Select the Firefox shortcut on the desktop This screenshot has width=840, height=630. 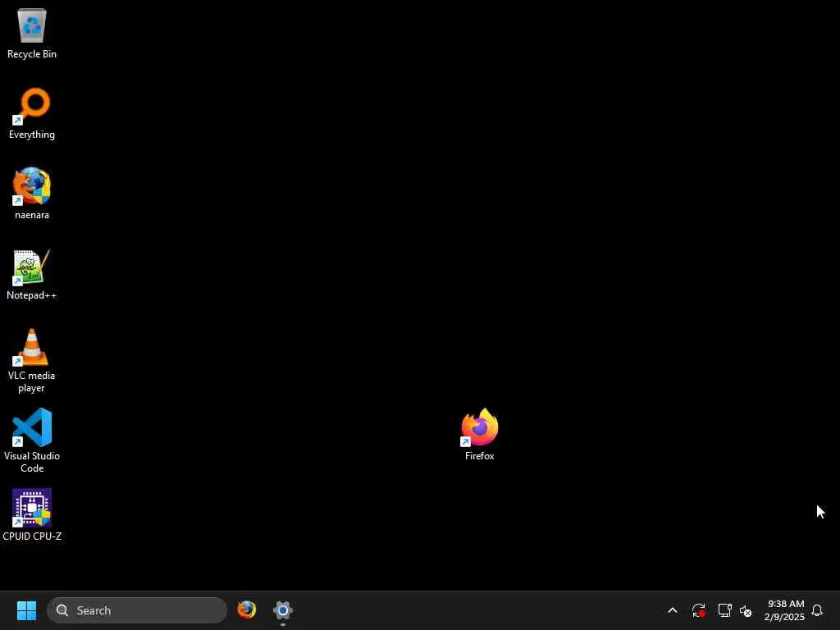479,435
